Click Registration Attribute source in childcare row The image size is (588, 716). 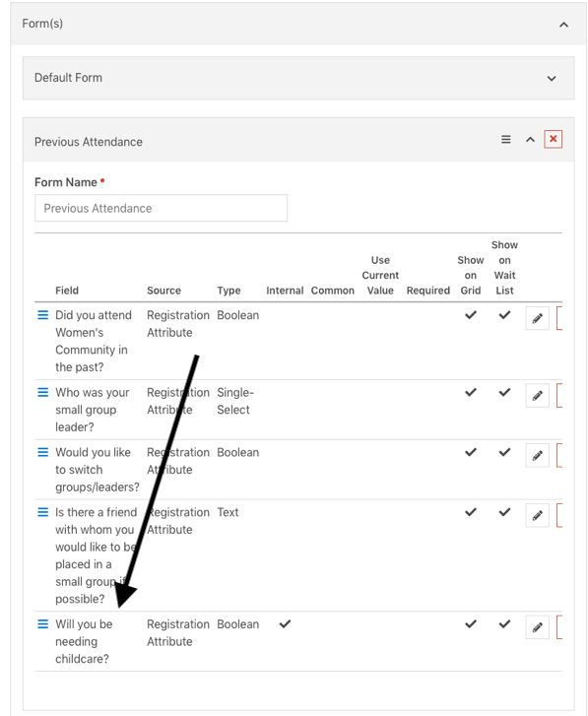click(x=178, y=632)
